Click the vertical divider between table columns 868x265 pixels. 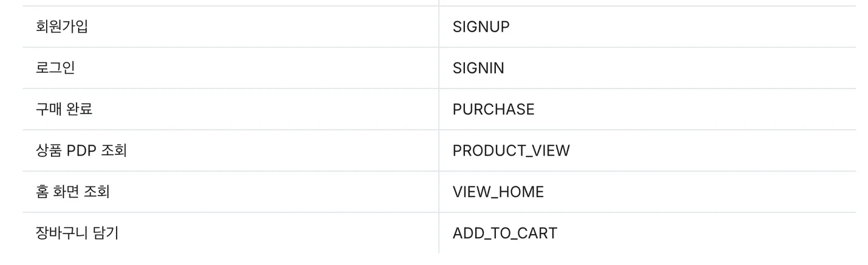439,130
